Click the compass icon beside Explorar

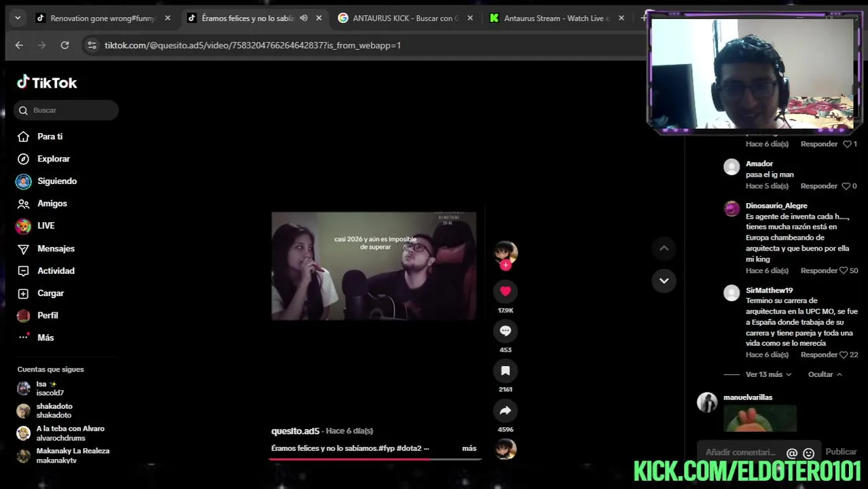point(23,159)
